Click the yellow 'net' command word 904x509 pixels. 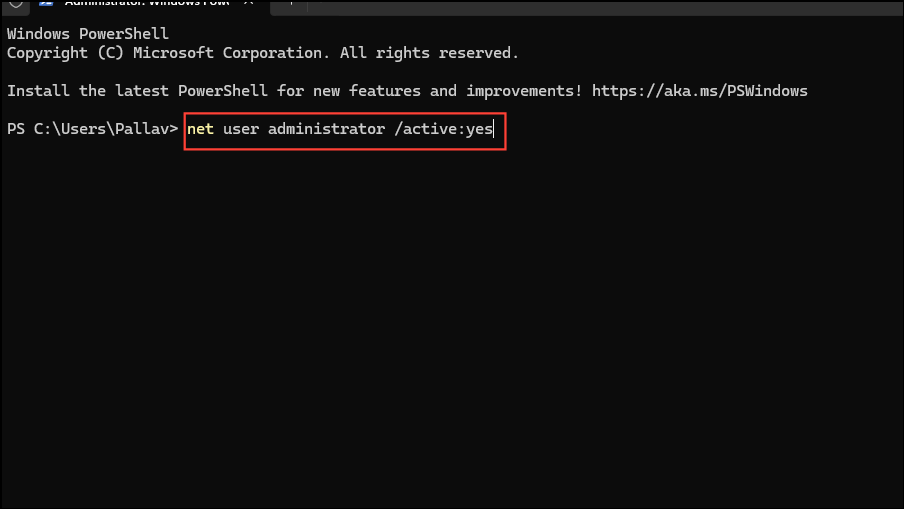200,129
